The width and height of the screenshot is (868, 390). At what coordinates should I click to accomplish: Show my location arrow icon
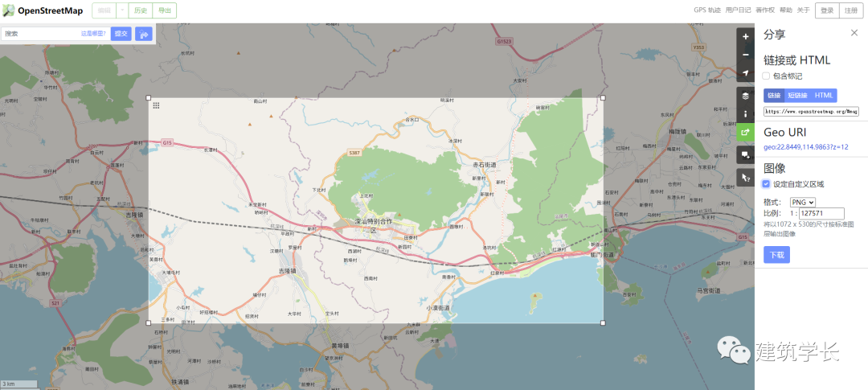click(x=745, y=73)
